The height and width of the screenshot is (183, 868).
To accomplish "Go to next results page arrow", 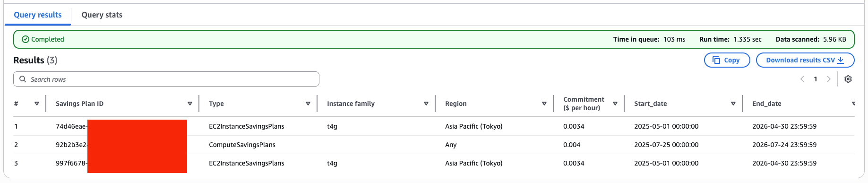I will (829, 79).
